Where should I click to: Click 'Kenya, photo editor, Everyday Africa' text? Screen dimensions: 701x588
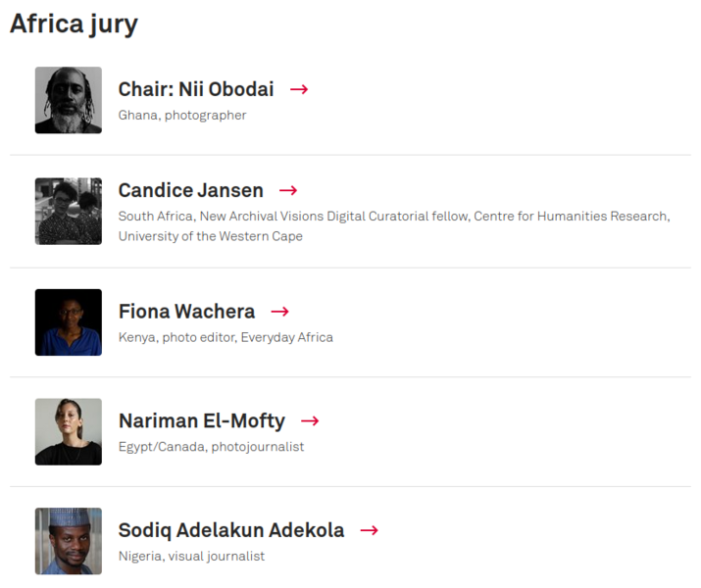[225, 337]
